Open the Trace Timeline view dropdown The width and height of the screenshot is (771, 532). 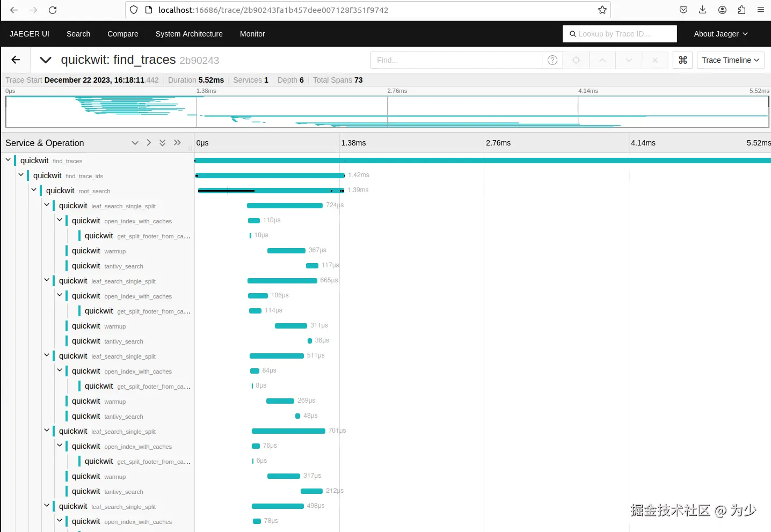[x=731, y=60]
